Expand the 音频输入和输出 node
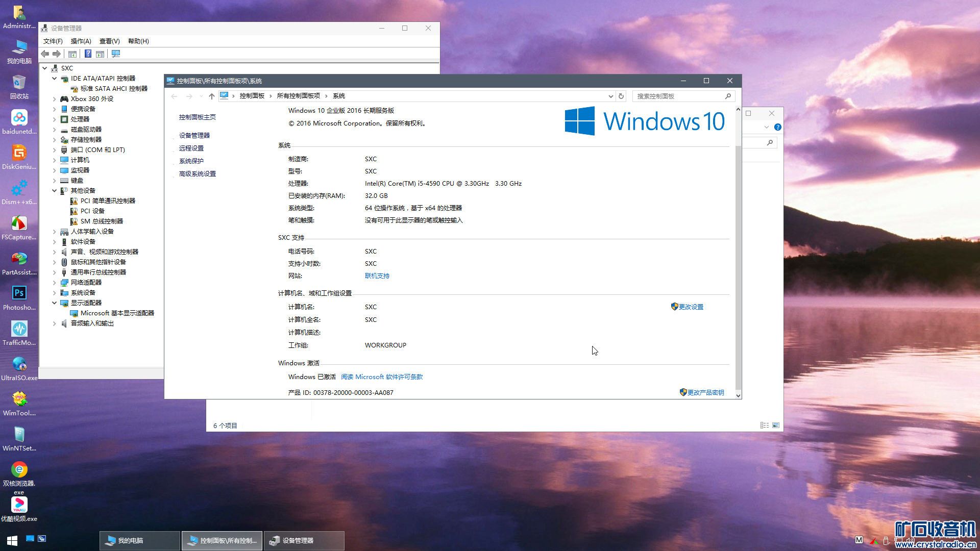Image resolution: width=980 pixels, height=551 pixels. 54,323
